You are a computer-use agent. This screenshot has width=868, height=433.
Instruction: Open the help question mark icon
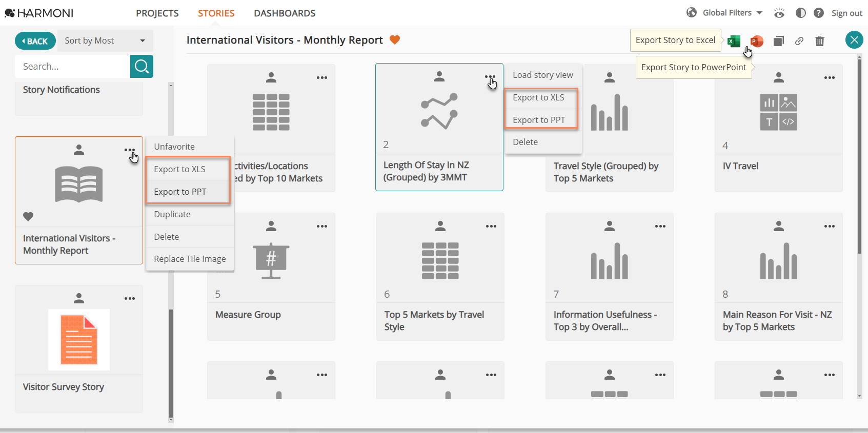tap(819, 13)
